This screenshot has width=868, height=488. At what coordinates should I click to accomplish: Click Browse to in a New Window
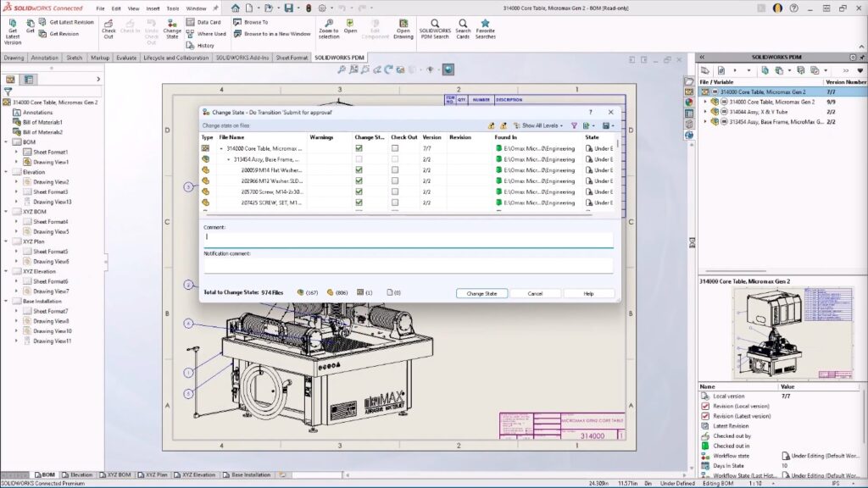click(272, 34)
